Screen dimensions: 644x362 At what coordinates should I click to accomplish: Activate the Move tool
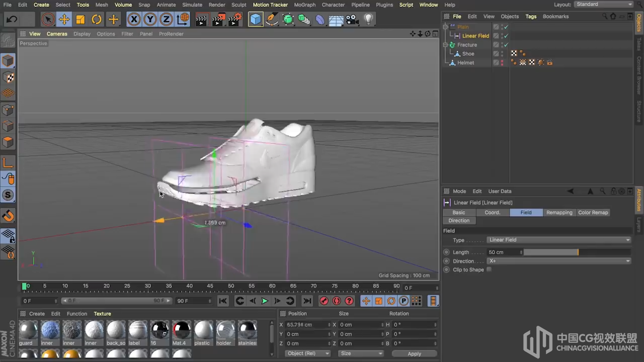point(64,20)
